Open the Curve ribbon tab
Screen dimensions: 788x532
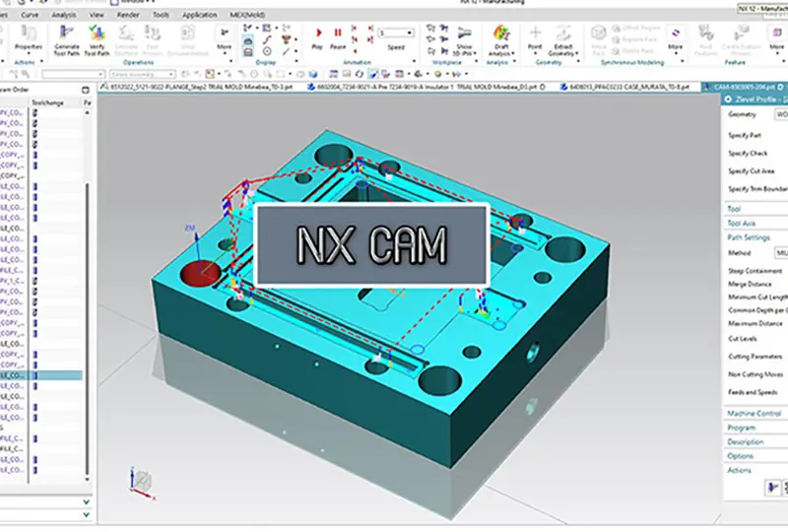(30, 15)
